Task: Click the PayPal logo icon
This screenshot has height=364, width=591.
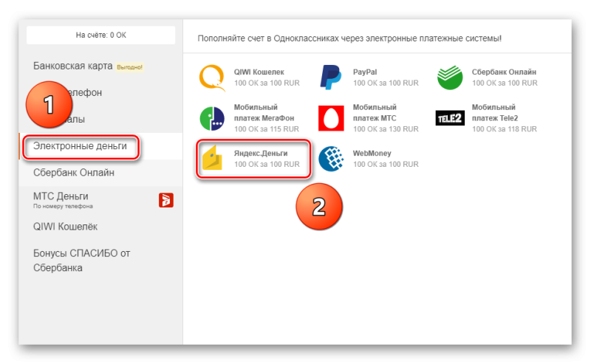Action: tap(331, 78)
